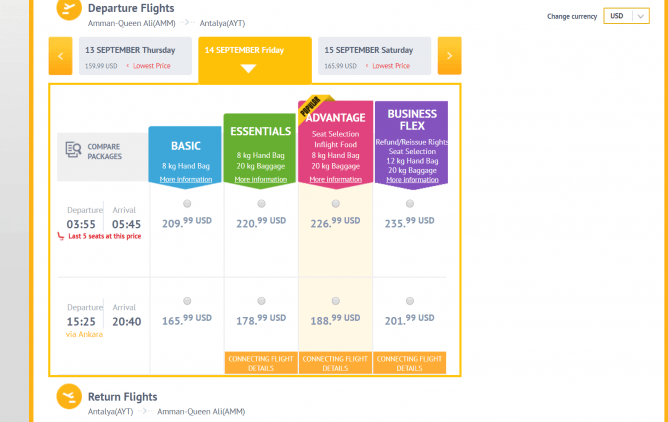Go to next dates with right arrow
The image size is (668, 422).
[x=449, y=56]
